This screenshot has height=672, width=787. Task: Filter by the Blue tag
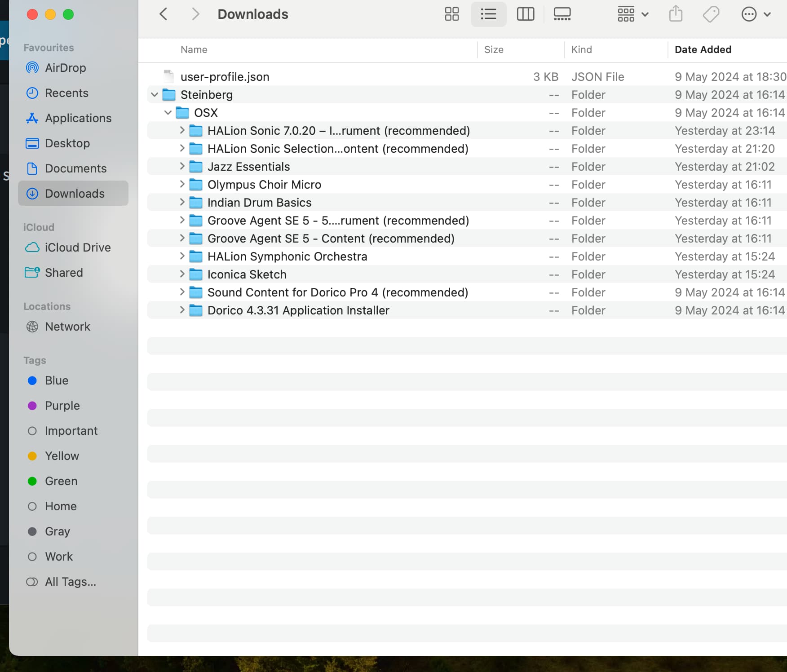click(x=73, y=380)
